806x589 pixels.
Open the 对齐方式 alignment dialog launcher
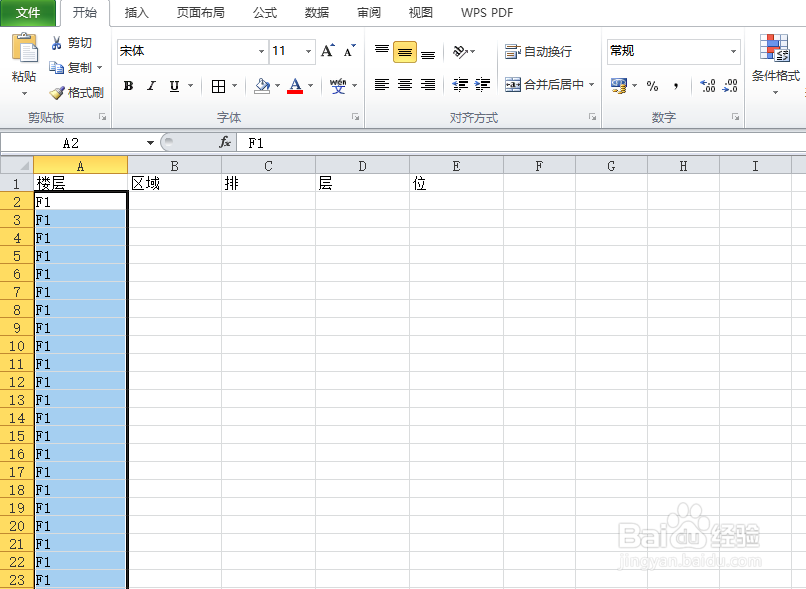click(592, 117)
